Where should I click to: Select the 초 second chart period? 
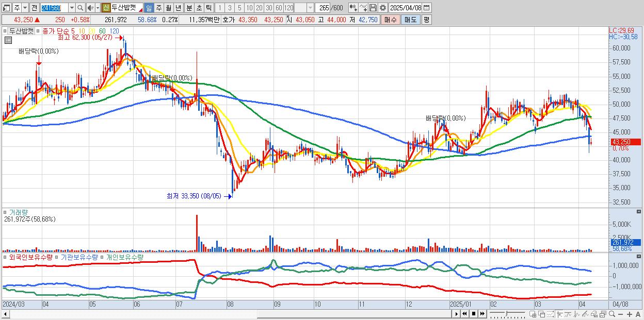coord(199,8)
